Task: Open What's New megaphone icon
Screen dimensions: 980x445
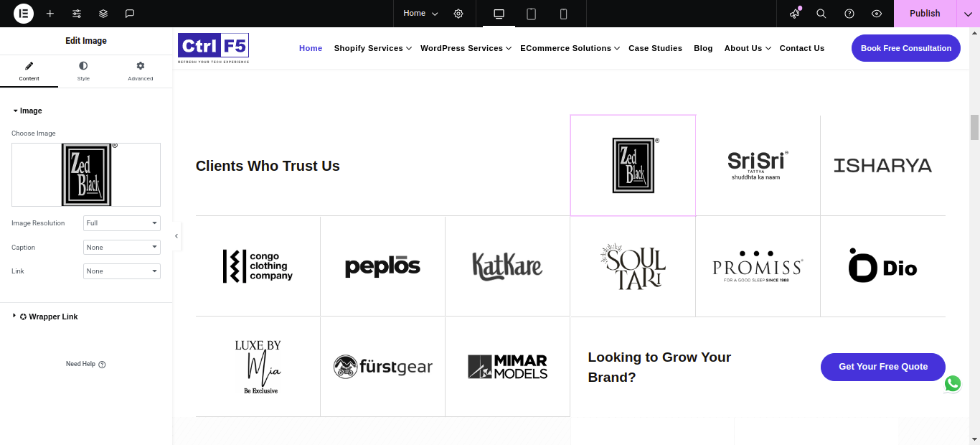Action: pos(794,14)
